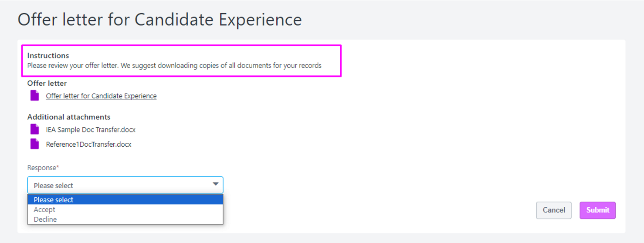Click the IEA Sample Doc file icon

tap(34, 129)
